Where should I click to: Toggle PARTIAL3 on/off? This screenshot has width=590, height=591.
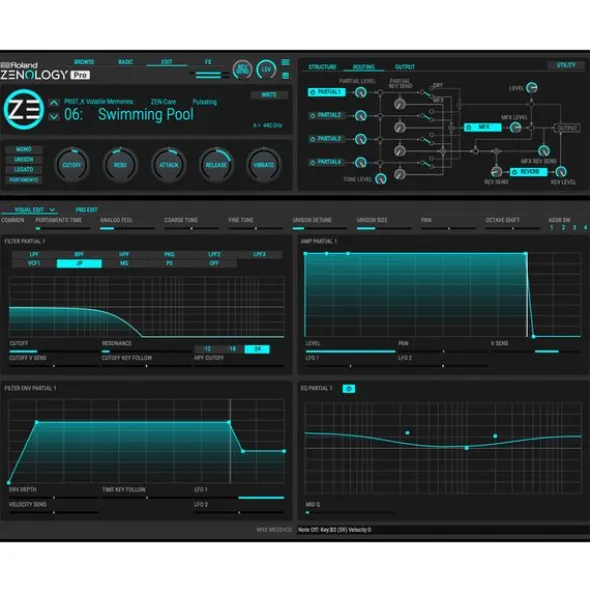coord(312,139)
